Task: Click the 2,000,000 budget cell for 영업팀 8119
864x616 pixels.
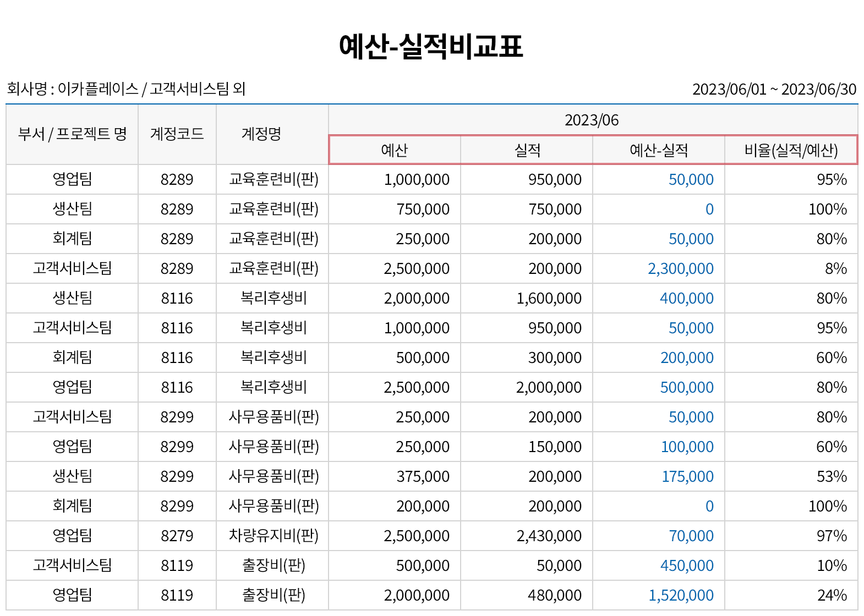Action: (x=395, y=595)
